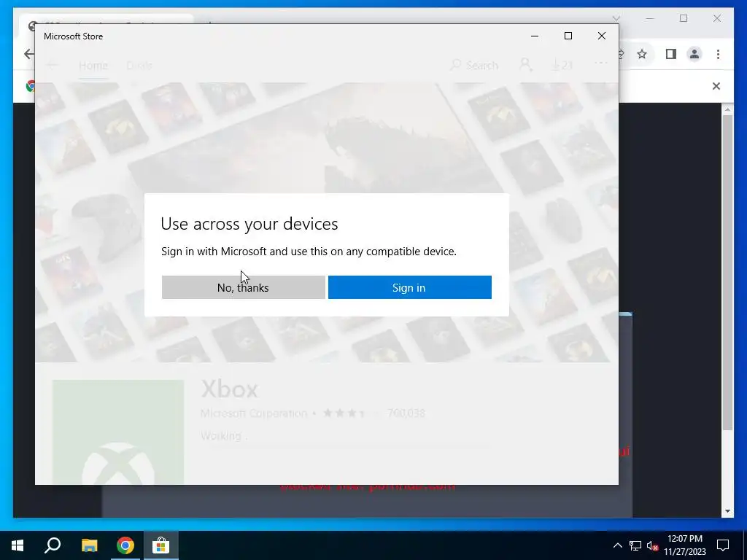Open the Windows Start menu
747x560 pixels.
point(18,545)
